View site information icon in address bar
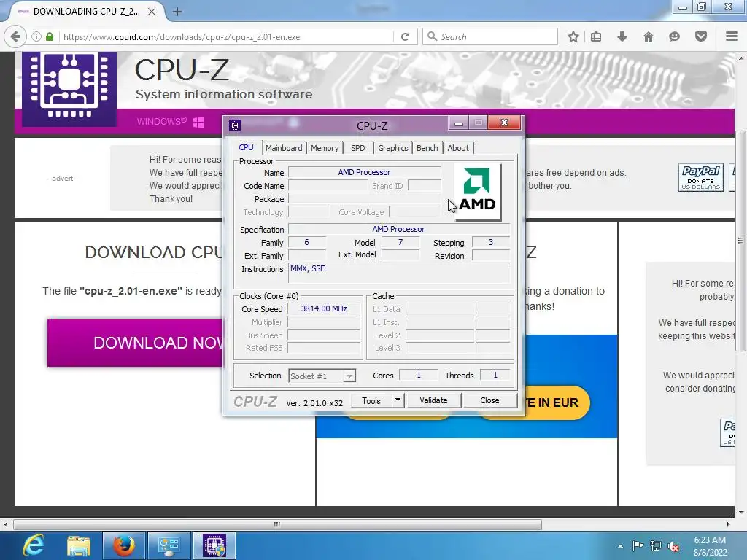 coord(36,36)
